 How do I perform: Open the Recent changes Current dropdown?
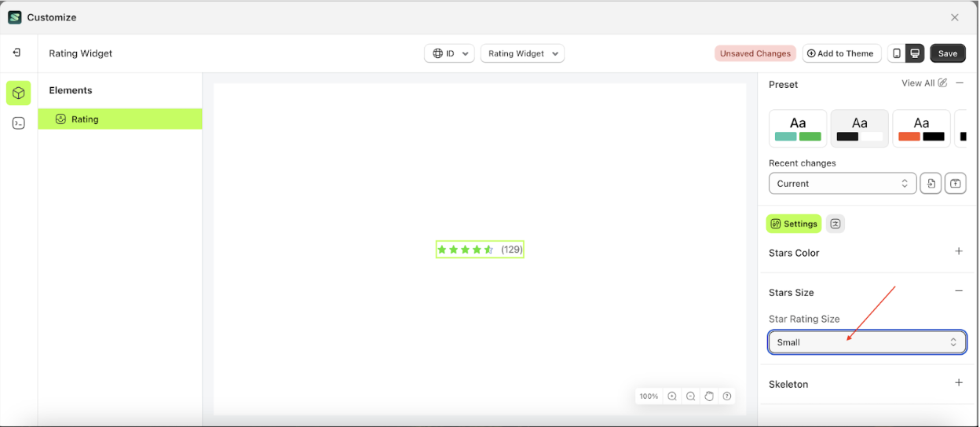(x=843, y=184)
